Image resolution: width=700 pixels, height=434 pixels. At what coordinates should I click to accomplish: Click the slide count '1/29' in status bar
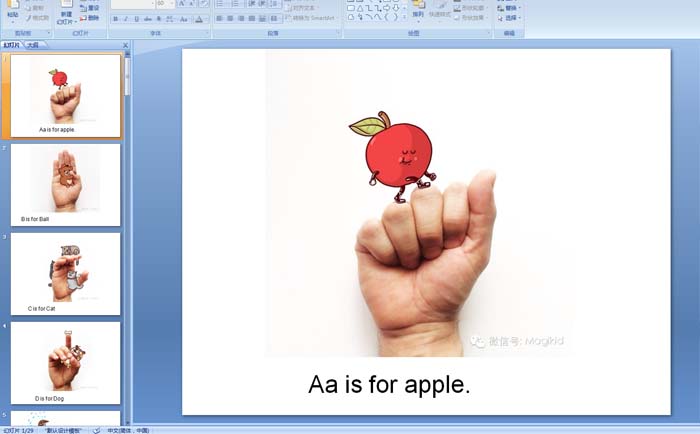(18, 430)
